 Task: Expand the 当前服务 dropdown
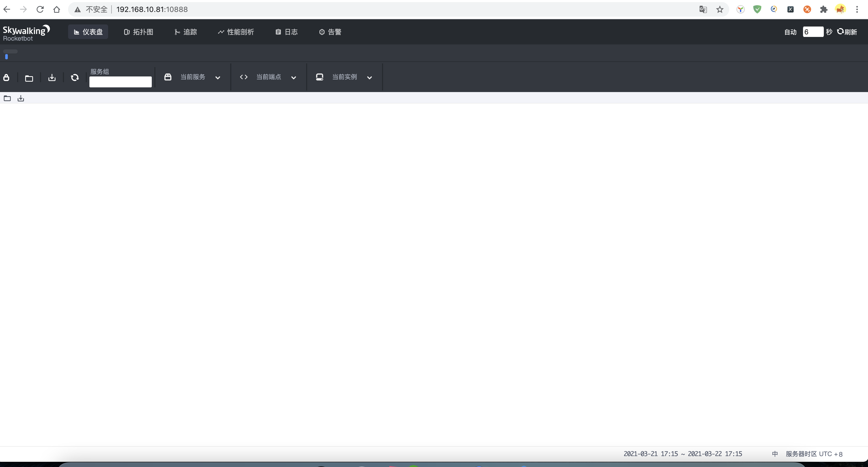[193, 77]
